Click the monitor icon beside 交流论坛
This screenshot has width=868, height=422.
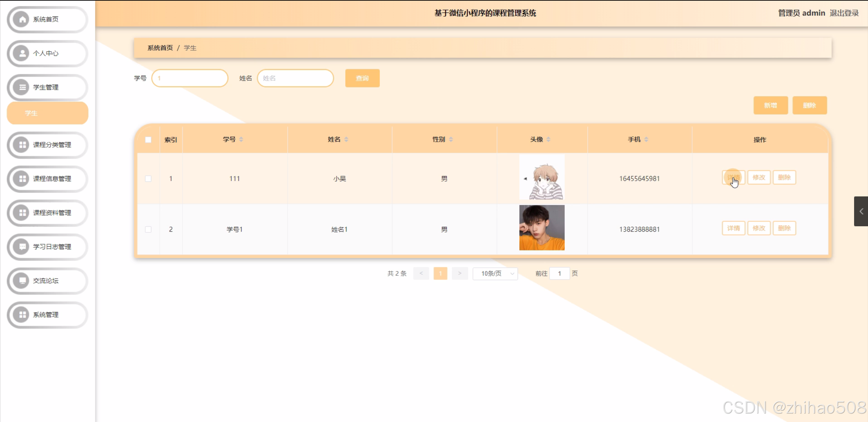point(22,281)
